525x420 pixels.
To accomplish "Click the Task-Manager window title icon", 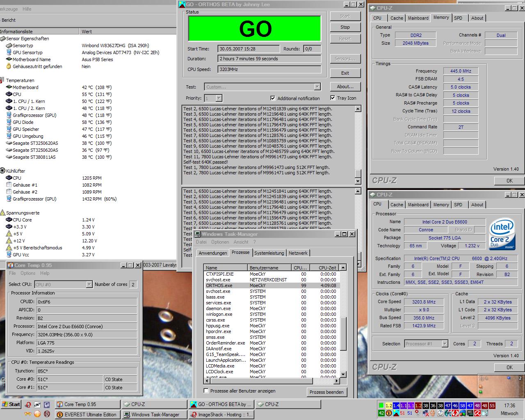I will [x=197, y=234].
